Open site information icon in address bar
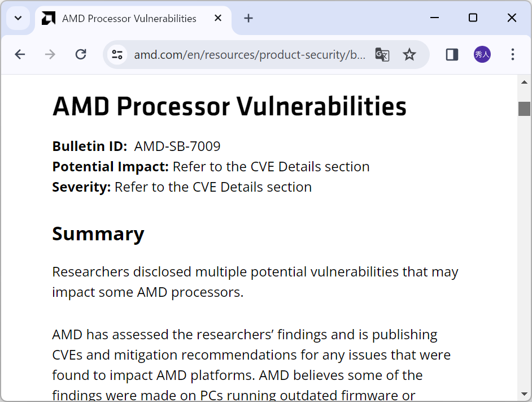The height and width of the screenshot is (402, 532). 117,54
